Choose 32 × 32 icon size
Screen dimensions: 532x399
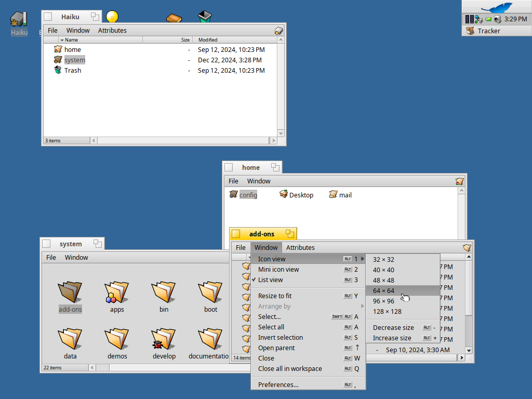pos(403,260)
